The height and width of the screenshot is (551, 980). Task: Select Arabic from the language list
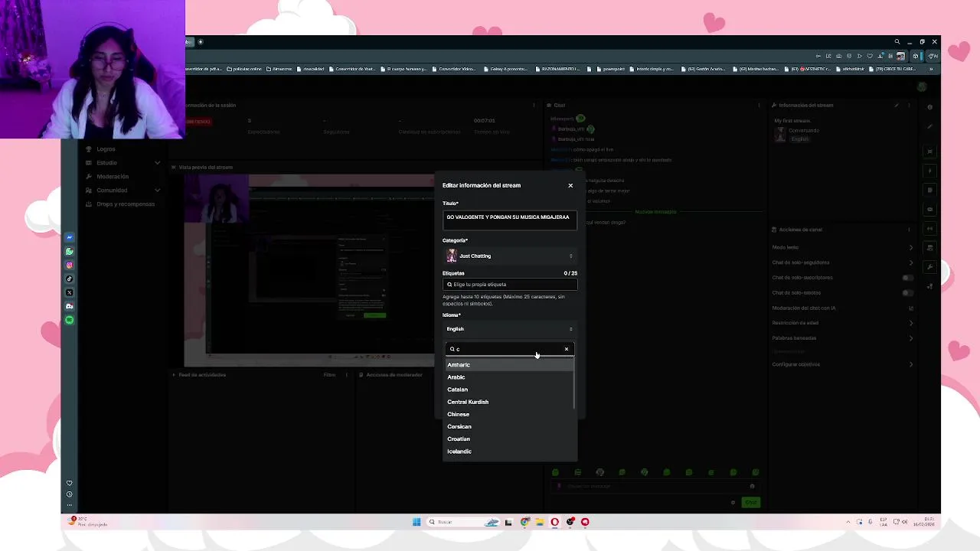click(x=509, y=377)
